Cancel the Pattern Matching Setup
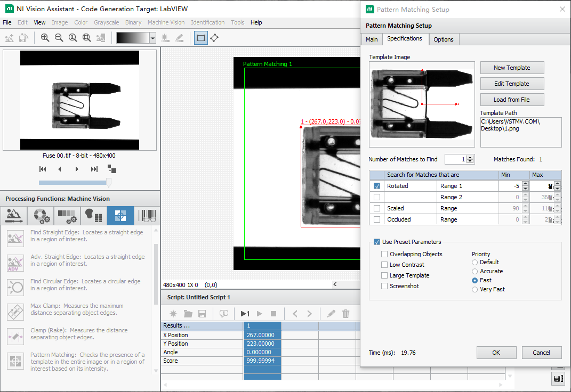 point(542,353)
